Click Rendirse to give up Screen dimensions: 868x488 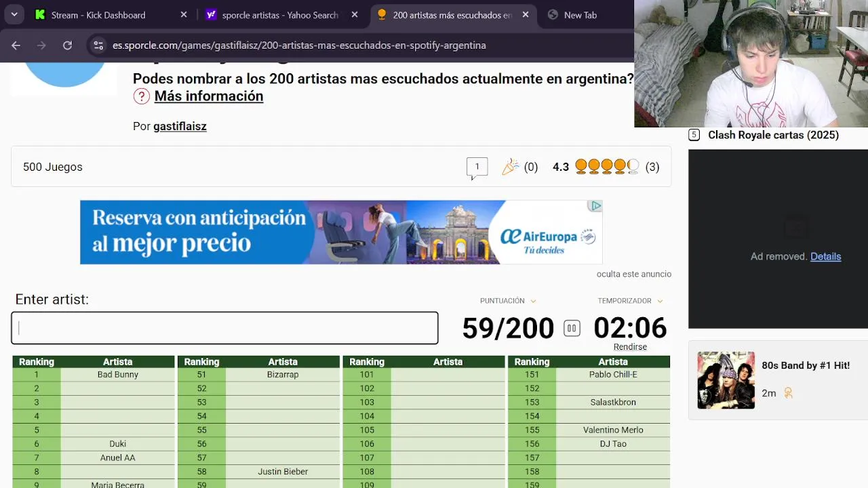pos(630,346)
